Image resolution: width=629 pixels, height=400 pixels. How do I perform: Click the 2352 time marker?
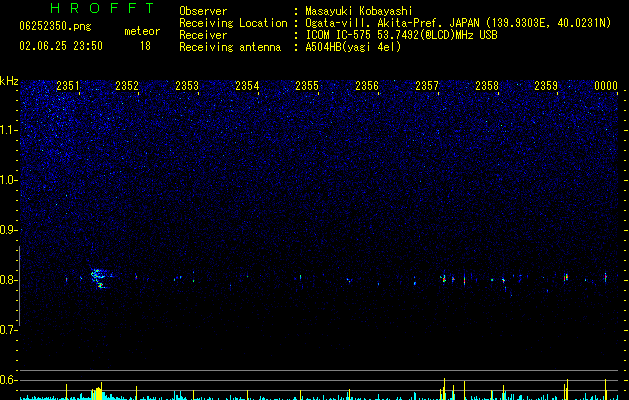[x=127, y=86]
